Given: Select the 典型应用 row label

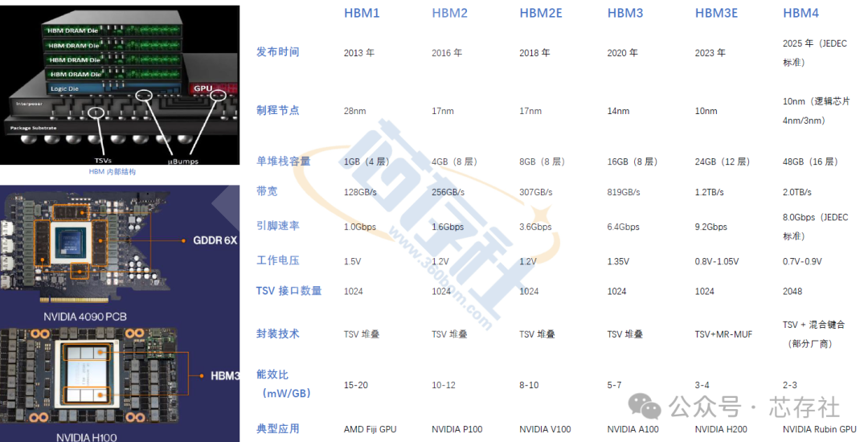Looking at the screenshot, I should (277, 428).
